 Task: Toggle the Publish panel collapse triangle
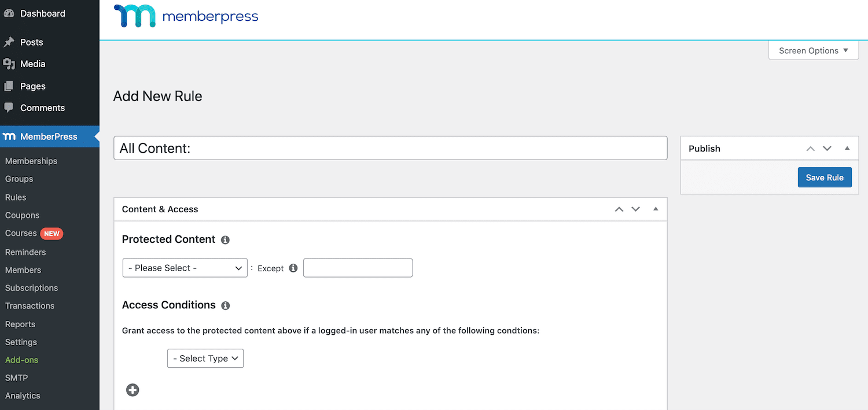pos(847,149)
